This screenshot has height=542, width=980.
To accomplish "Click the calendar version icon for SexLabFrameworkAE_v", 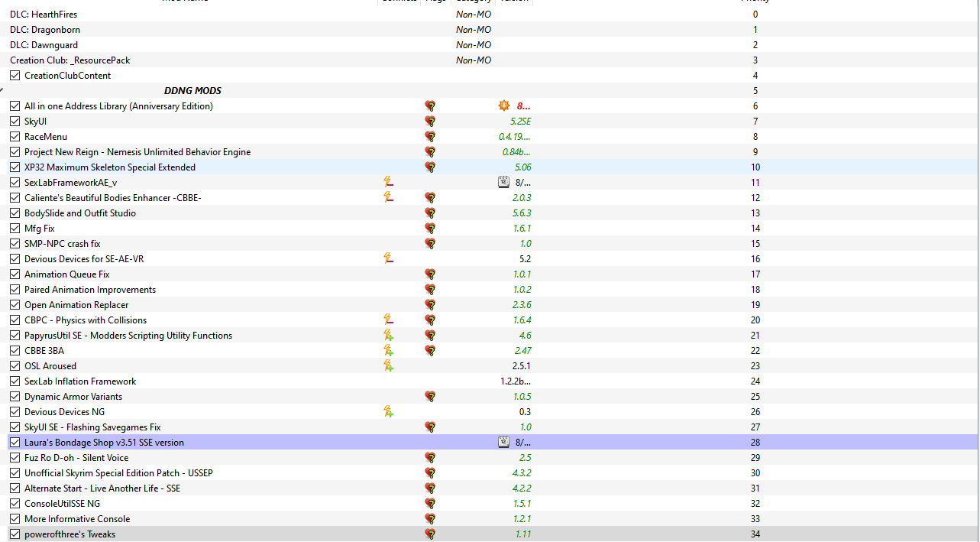I will point(503,182).
